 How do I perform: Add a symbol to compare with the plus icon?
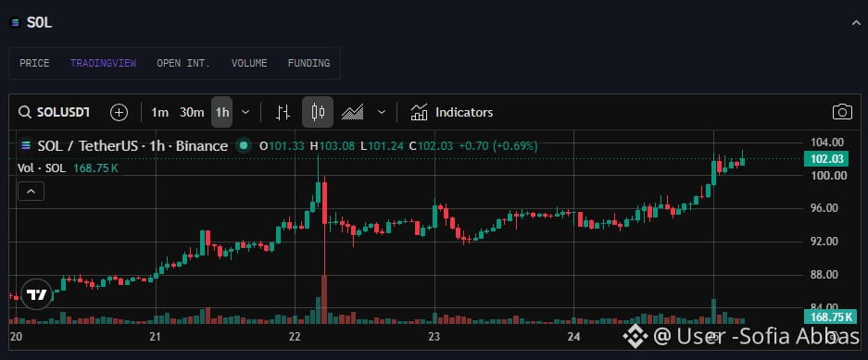pyautogui.click(x=119, y=112)
